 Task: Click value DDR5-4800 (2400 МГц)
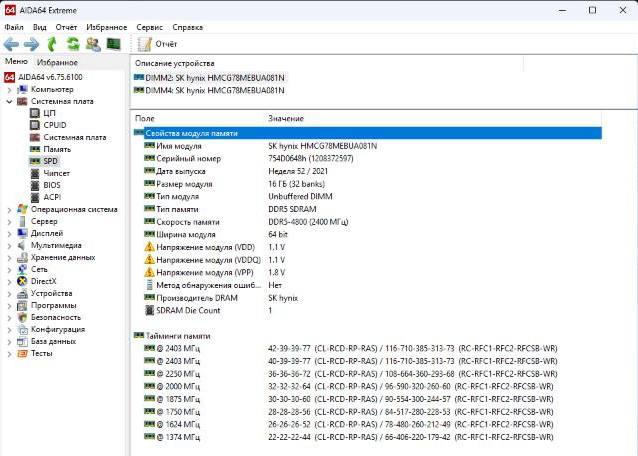point(308,222)
